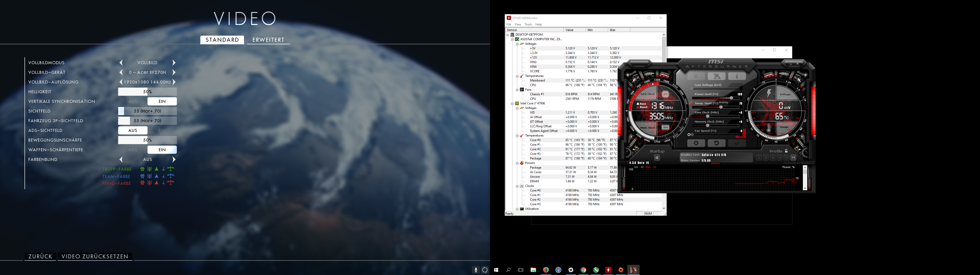980x275 pixels.
Task: Set Vertikale Synchronisation to AUS
Action: (x=133, y=101)
